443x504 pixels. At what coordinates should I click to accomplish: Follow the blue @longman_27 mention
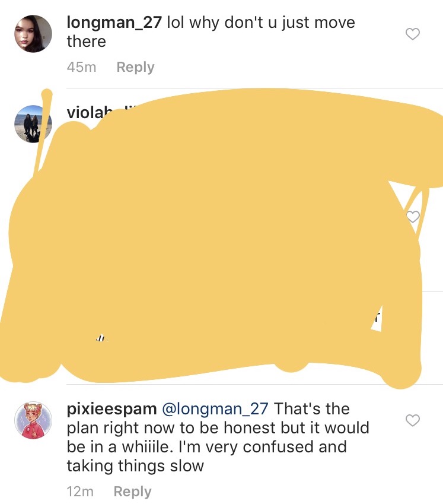pyautogui.click(x=215, y=409)
